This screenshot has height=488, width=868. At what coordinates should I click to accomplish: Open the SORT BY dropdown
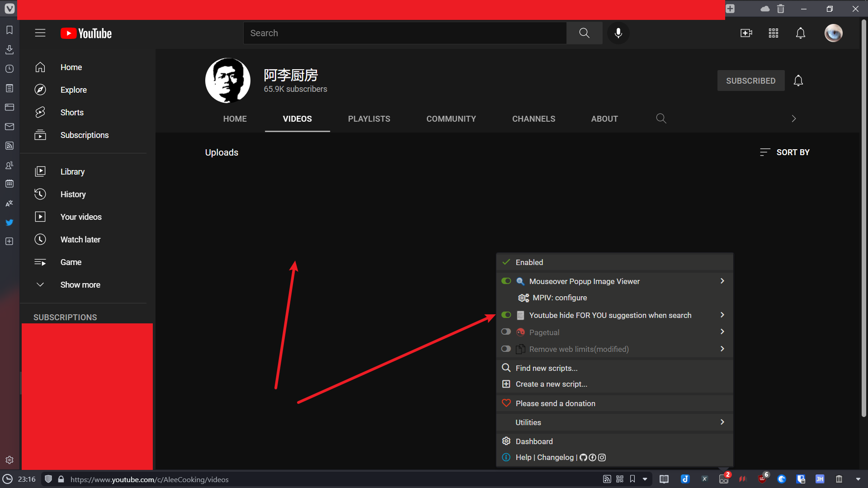coord(785,152)
